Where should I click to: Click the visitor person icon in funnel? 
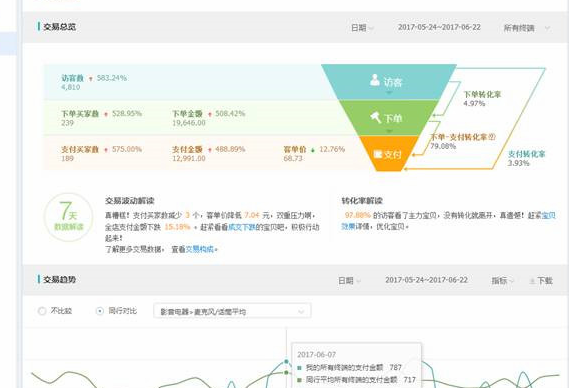(375, 80)
